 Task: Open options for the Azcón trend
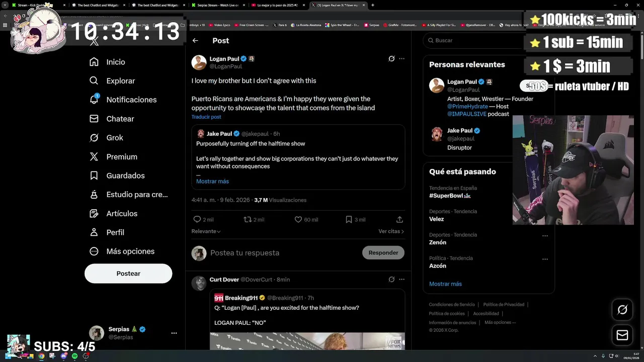coord(545,259)
